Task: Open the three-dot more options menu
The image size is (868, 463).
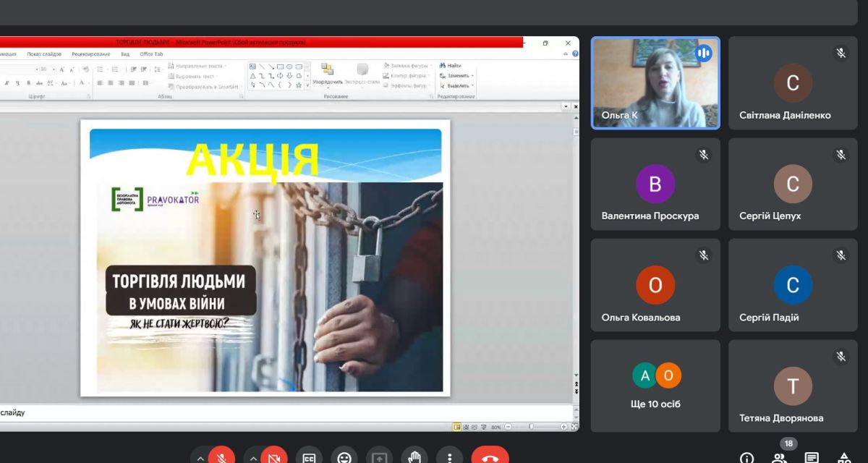Action: pyautogui.click(x=450, y=457)
